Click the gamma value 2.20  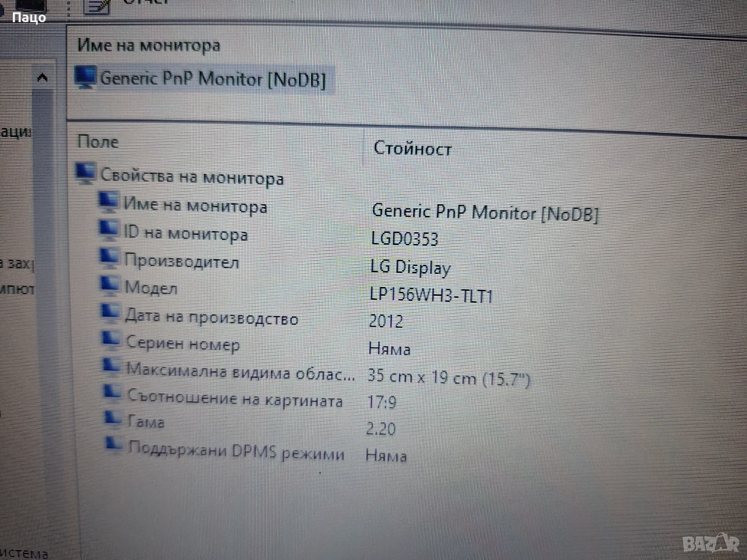(381, 429)
